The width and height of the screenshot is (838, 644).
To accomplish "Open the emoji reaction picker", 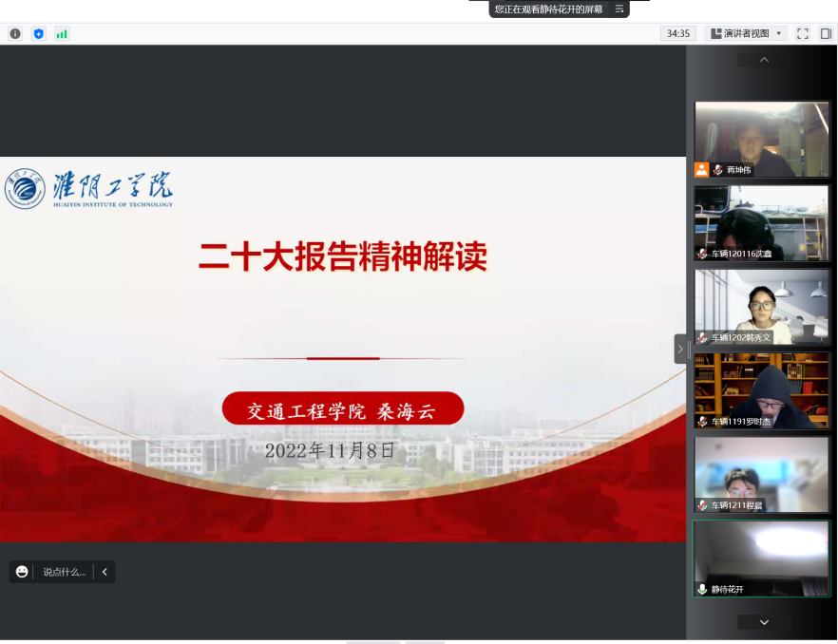I will (22, 572).
